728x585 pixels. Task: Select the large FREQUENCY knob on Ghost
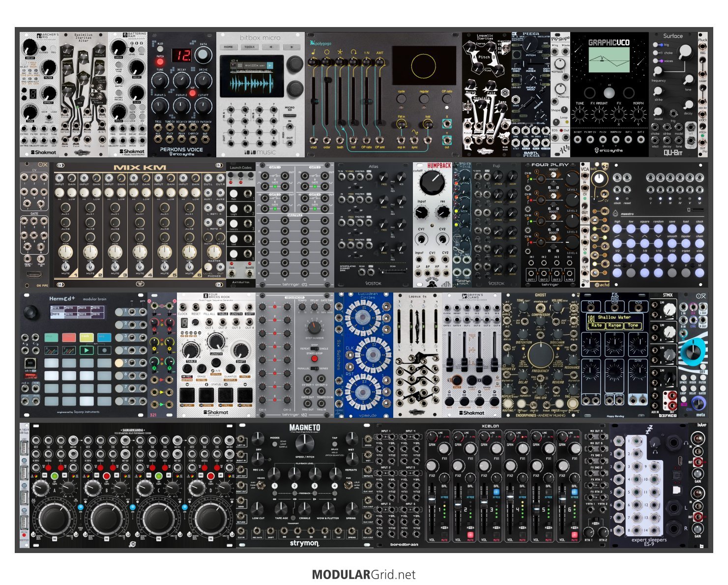pos(540,354)
